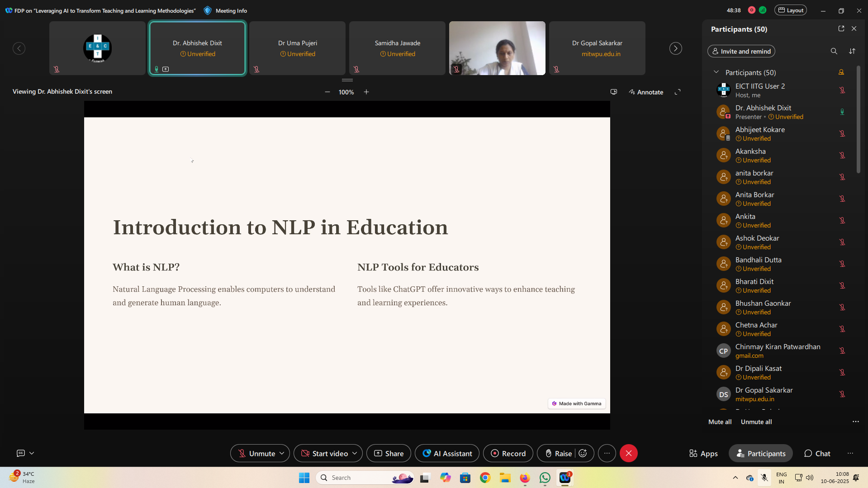Viewport: 868px width, 488px height.
Task: Start video from the meeting controls
Action: coord(324,453)
